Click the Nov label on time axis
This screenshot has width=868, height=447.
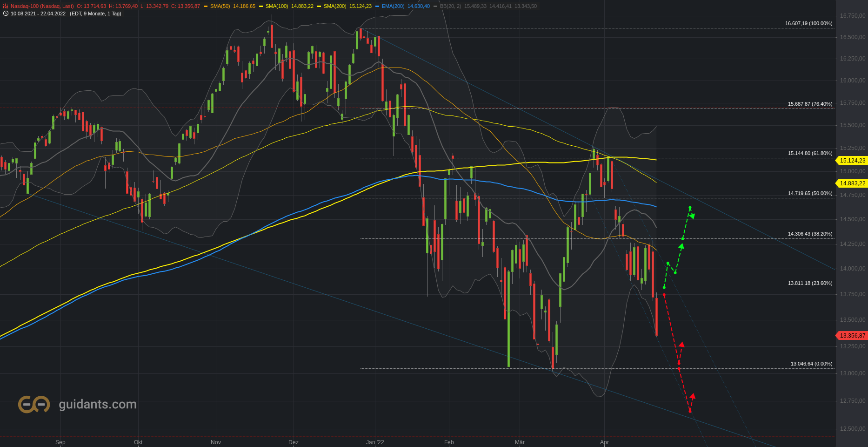click(216, 442)
